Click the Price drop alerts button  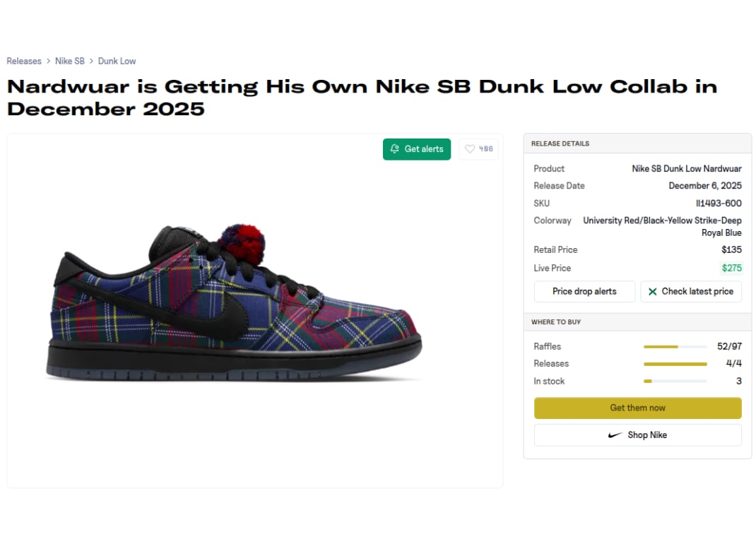coord(584,291)
